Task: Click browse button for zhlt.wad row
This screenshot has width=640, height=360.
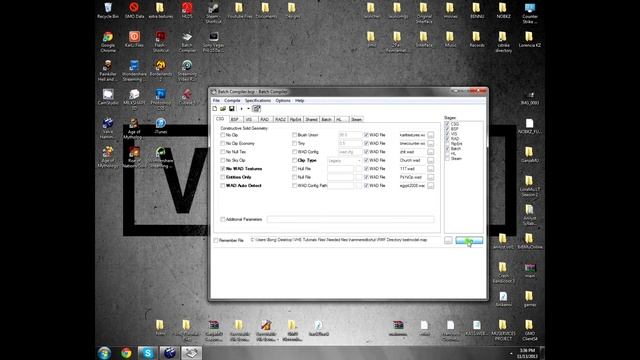Action: (431, 152)
